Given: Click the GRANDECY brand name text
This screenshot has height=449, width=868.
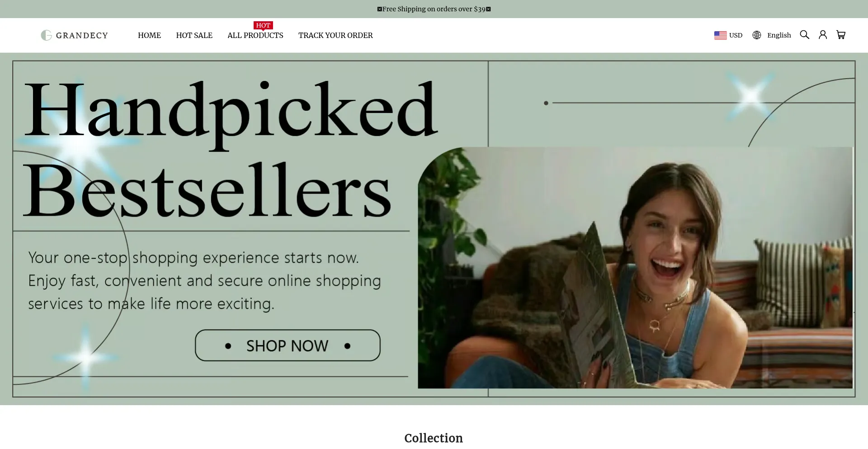Looking at the screenshot, I should click(82, 35).
